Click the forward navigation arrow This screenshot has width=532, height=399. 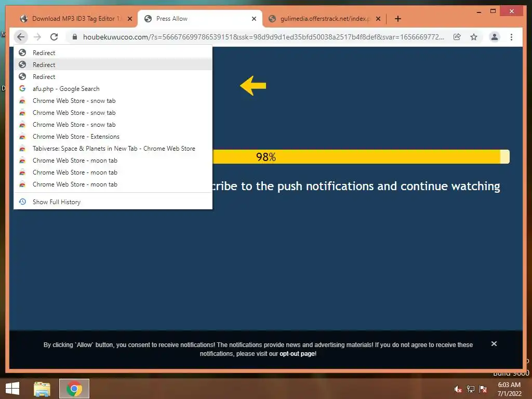tap(37, 37)
